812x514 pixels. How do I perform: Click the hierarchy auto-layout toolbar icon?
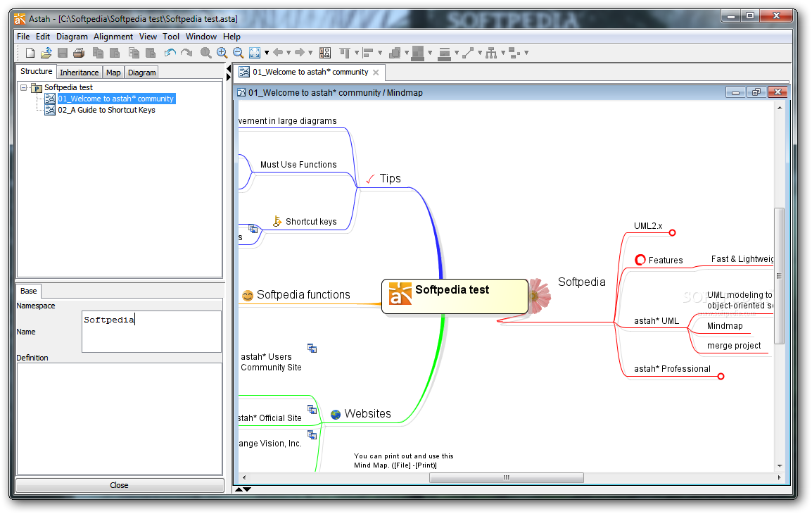click(x=491, y=53)
